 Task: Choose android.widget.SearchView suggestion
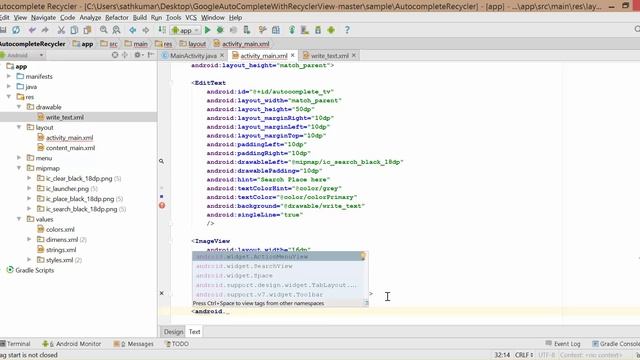point(280,266)
